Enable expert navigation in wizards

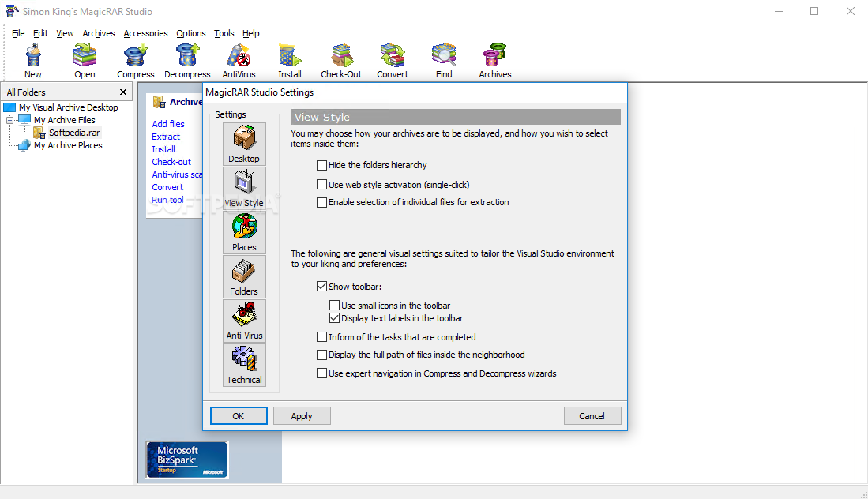coord(321,373)
